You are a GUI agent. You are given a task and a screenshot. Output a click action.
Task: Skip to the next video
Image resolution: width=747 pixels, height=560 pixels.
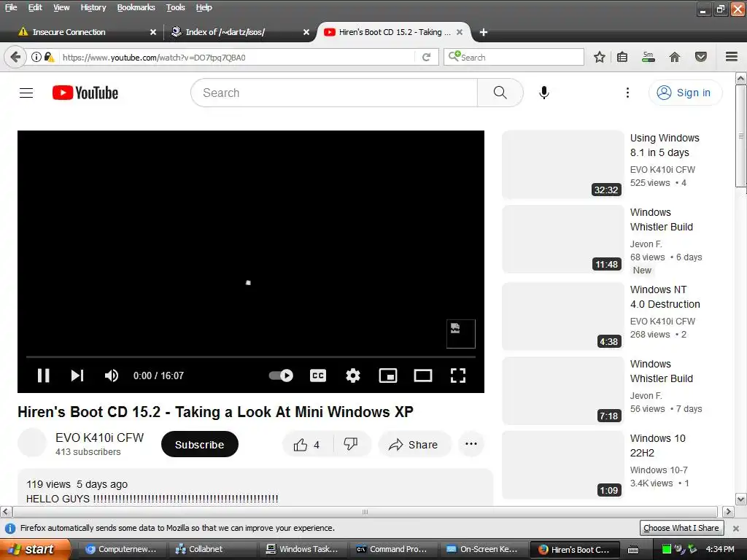tap(77, 376)
